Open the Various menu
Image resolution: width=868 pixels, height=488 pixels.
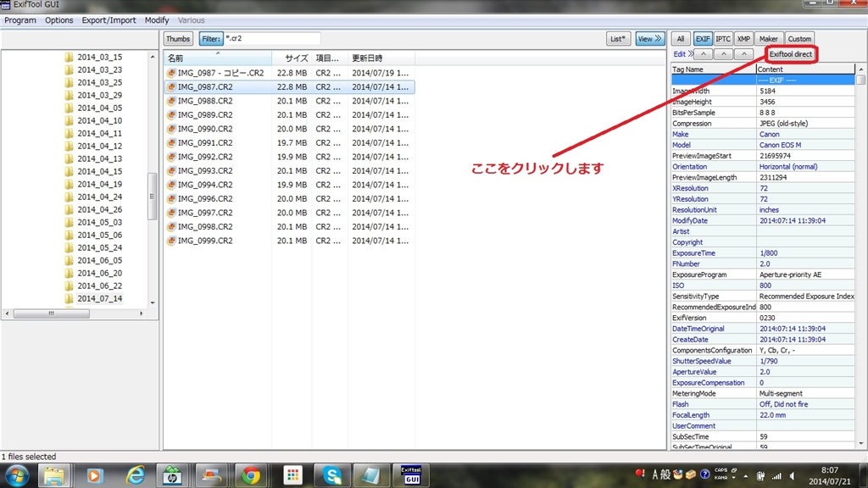191,20
